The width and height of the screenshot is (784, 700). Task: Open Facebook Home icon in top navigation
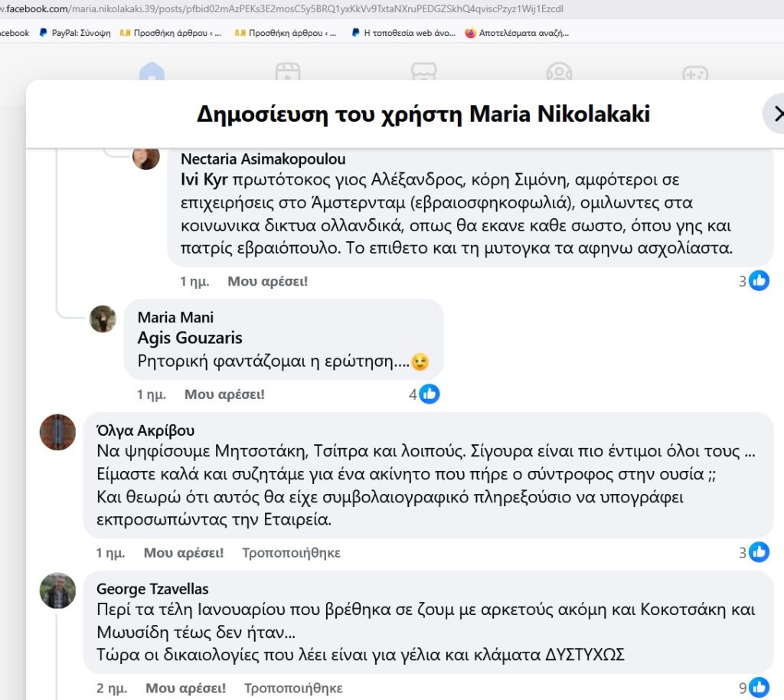tap(152, 71)
